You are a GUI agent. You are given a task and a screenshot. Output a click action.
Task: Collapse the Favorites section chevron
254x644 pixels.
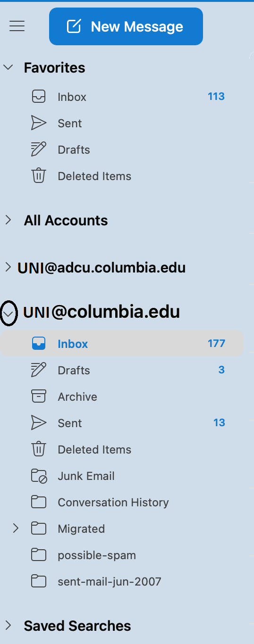tap(8, 67)
